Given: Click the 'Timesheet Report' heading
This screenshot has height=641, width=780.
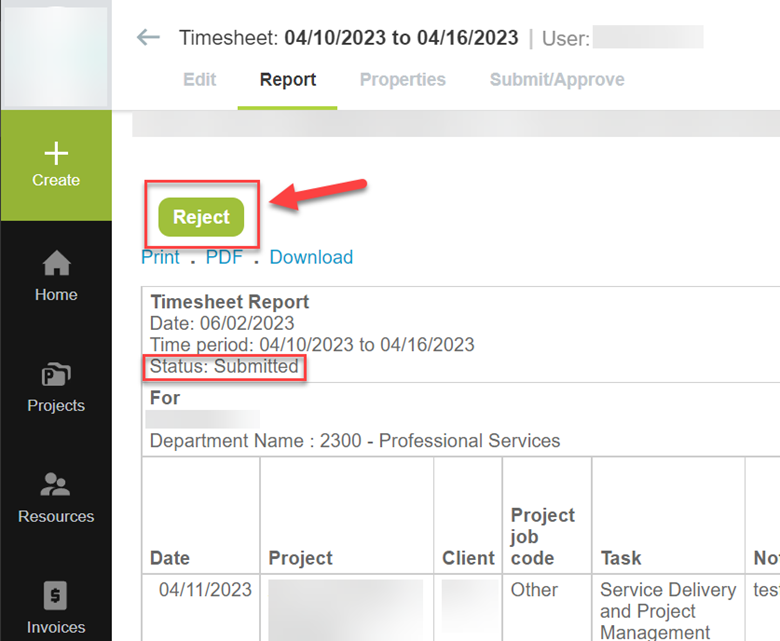Looking at the screenshot, I should 230,302.
